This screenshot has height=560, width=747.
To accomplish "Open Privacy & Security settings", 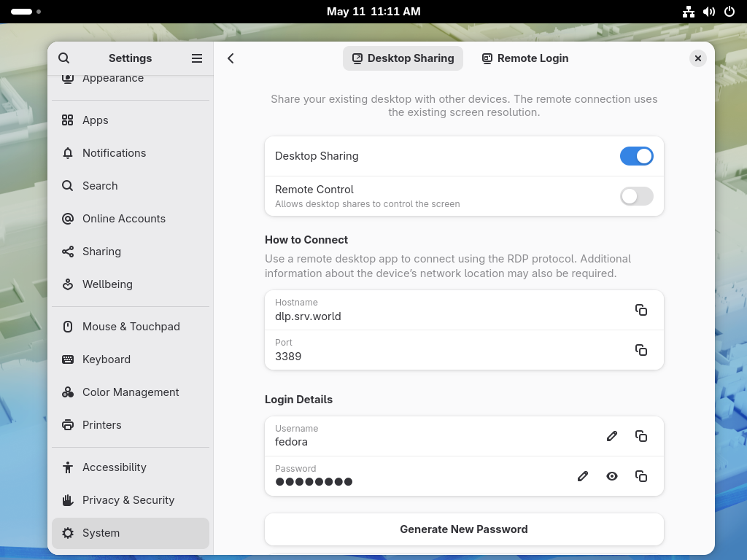I will click(x=131, y=500).
